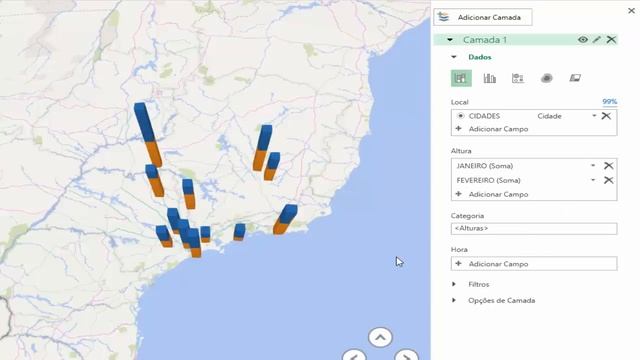Select bubble chart visualization type
640x360 pixels.
(518, 78)
